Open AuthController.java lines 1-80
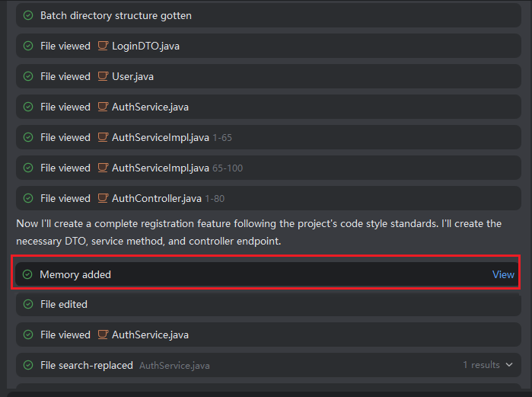 pyautogui.click(x=157, y=198)
